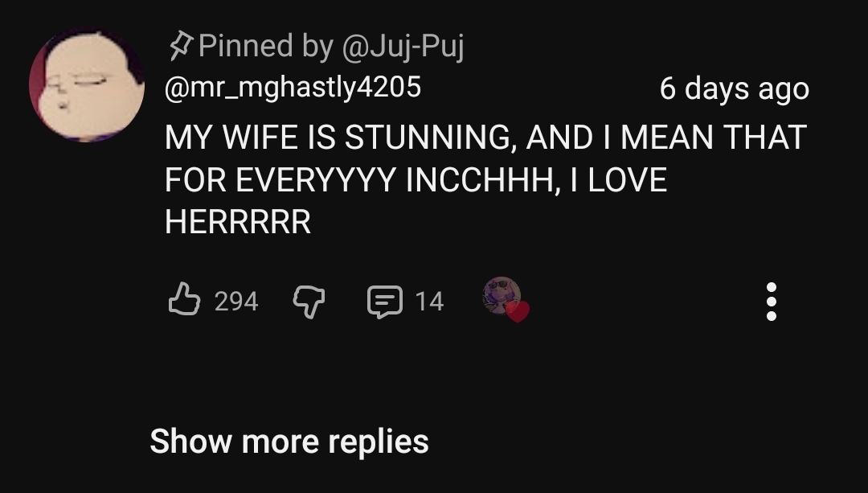Dislike the comment with thumbs down icon
The height and width of the screenshot is (493, 868).
pos(307,301)
